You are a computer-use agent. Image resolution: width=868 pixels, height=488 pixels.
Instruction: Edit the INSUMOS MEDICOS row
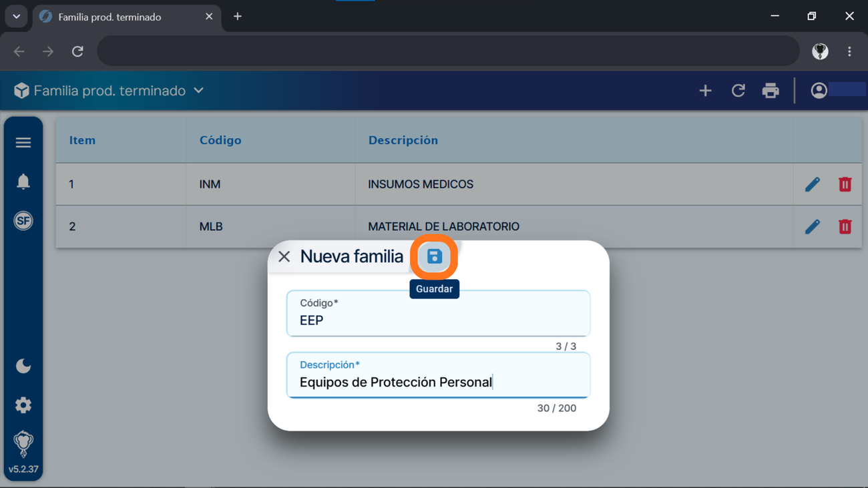click(x=813, y=184)
